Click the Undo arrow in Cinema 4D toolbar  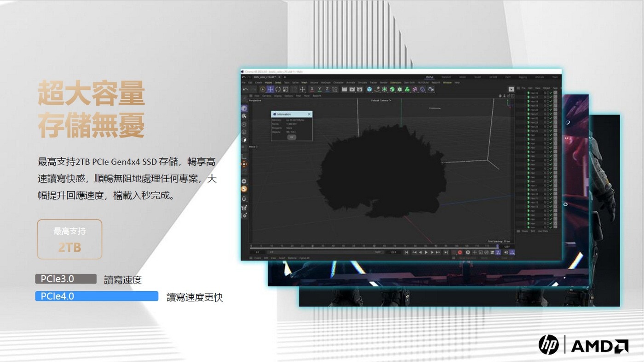pos(246,90)
